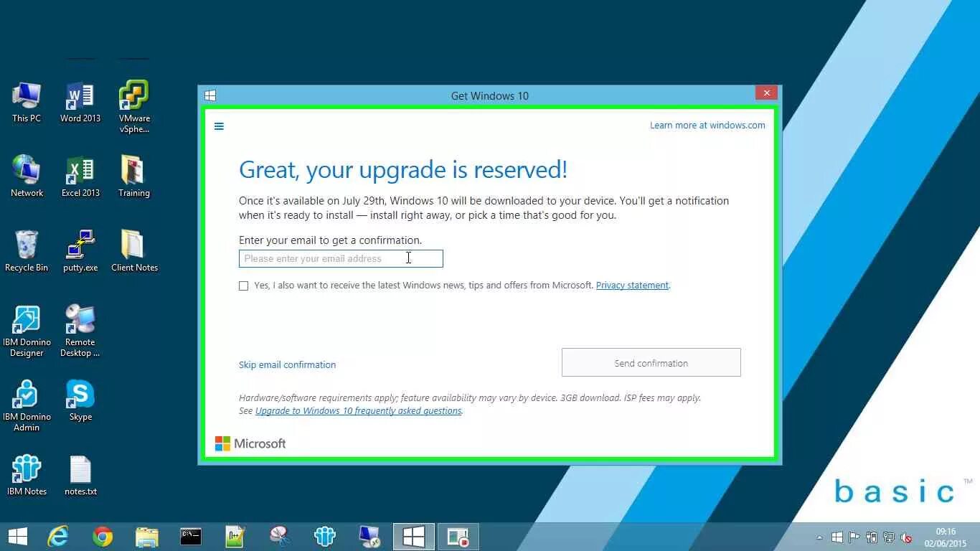The height and width of the screenshot is (551, 980).
Task: Select the VMware vSphere desktop shortcut
Action: tap(134, 107)
